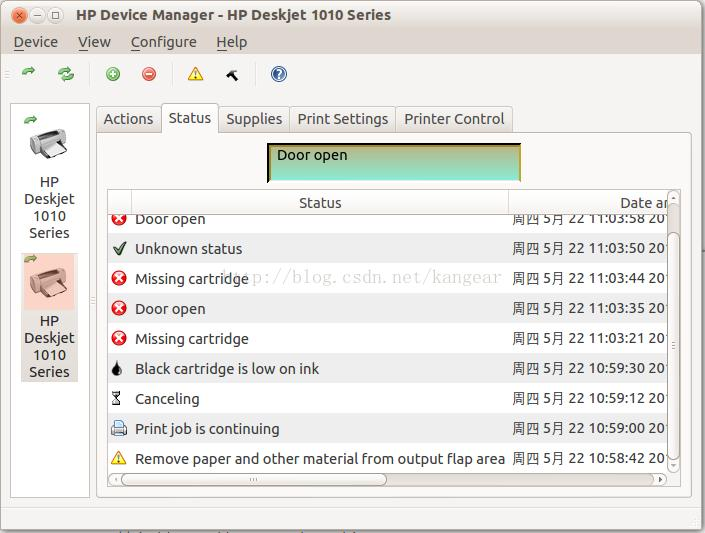The image size is (705, 533).
Task: Click the green plus add device icon
Action: pos(113,74)
